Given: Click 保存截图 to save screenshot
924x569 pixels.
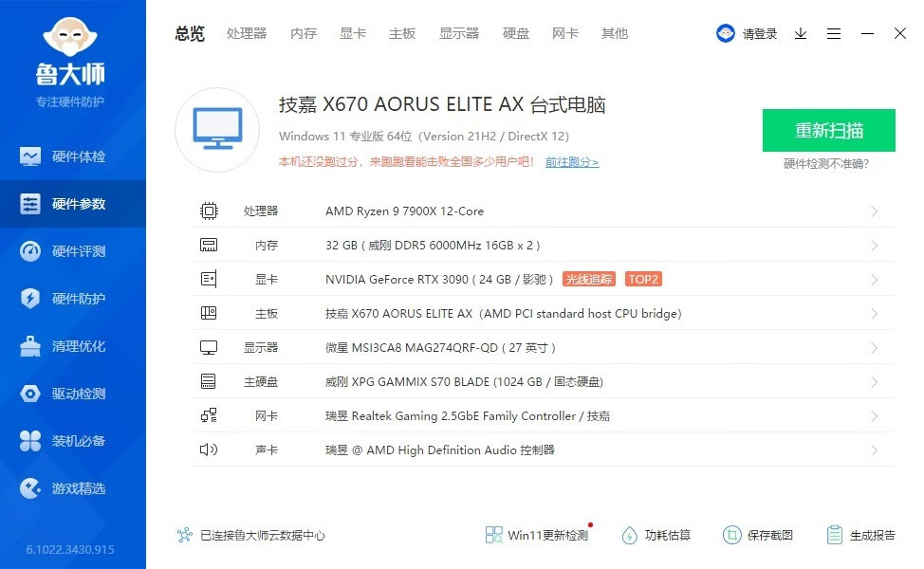Looking at the screenshot, I should (x=758, y=535).
